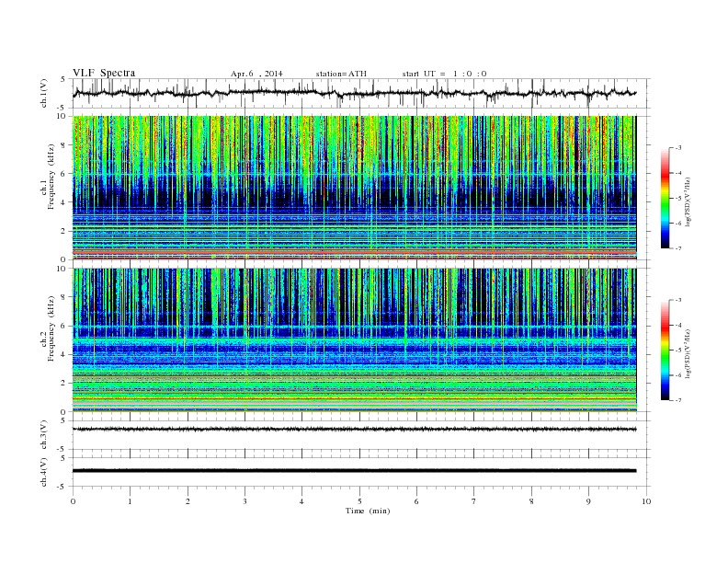Click the "4" kHz tick of ch.2 spectrogram
The width and height of the screenshot is (728, 563).
pyautogui.click(x=63, y=354)
